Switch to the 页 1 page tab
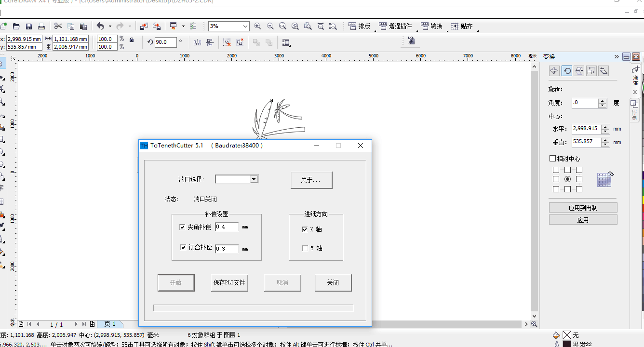The width and height of the screenshot is (644, 347). (110, 324)
